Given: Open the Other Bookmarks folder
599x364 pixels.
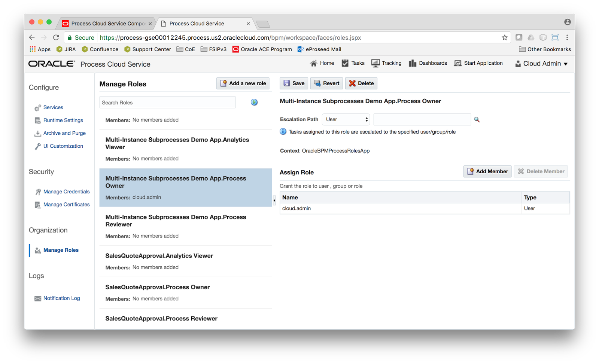Looking at the screenshot, I should pos(545,49).
